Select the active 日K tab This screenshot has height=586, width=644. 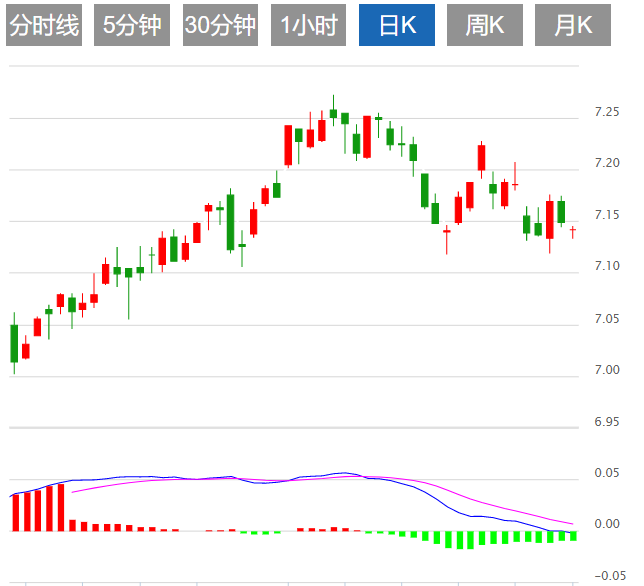pos(397,25)
